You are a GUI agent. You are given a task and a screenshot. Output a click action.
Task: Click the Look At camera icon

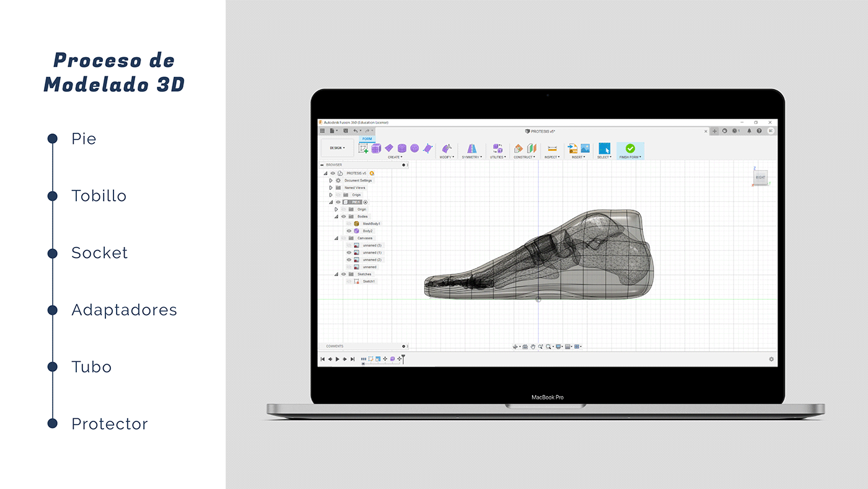(x=525, y=346)
